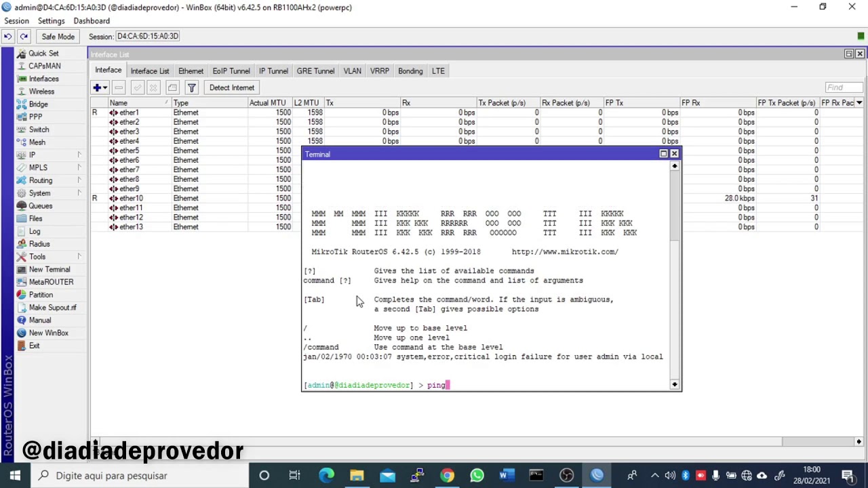Viewport: 868px width, 488px height.
Task: Click the Redo arrow icon in WinBox toolbar
Action: click(x=24, y=36)
